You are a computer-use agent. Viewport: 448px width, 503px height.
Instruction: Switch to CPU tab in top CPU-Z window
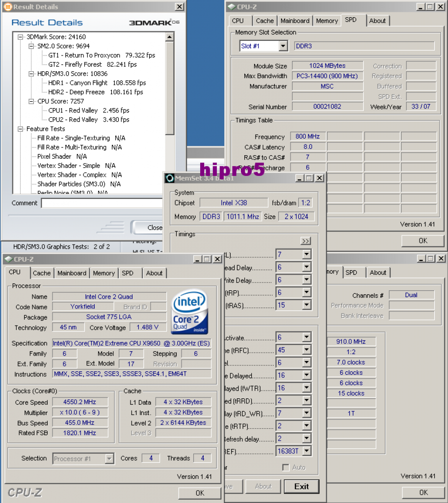pyautogui.click(x=237, y=21)
